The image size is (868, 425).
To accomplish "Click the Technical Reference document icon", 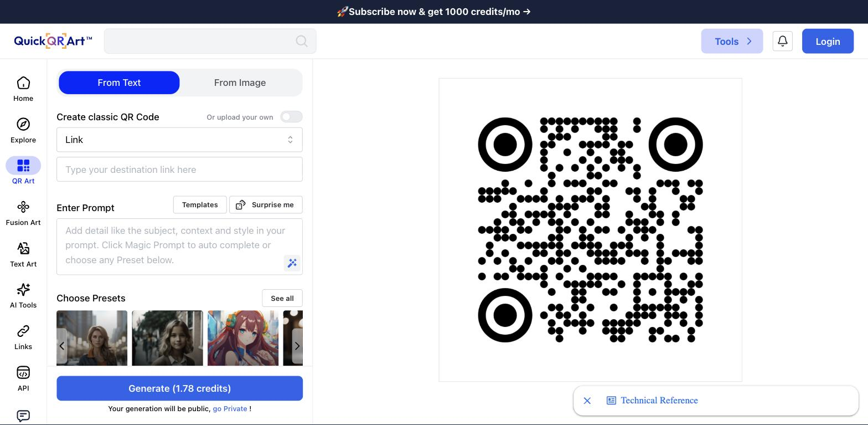I will point(611,401).
